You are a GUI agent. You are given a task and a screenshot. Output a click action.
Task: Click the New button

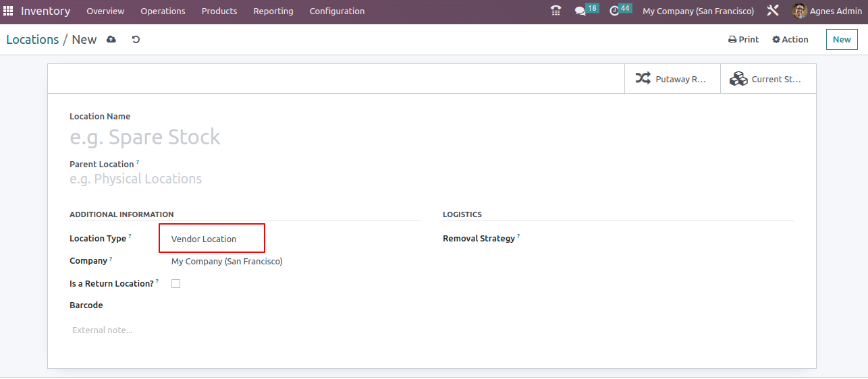point(841,40)
